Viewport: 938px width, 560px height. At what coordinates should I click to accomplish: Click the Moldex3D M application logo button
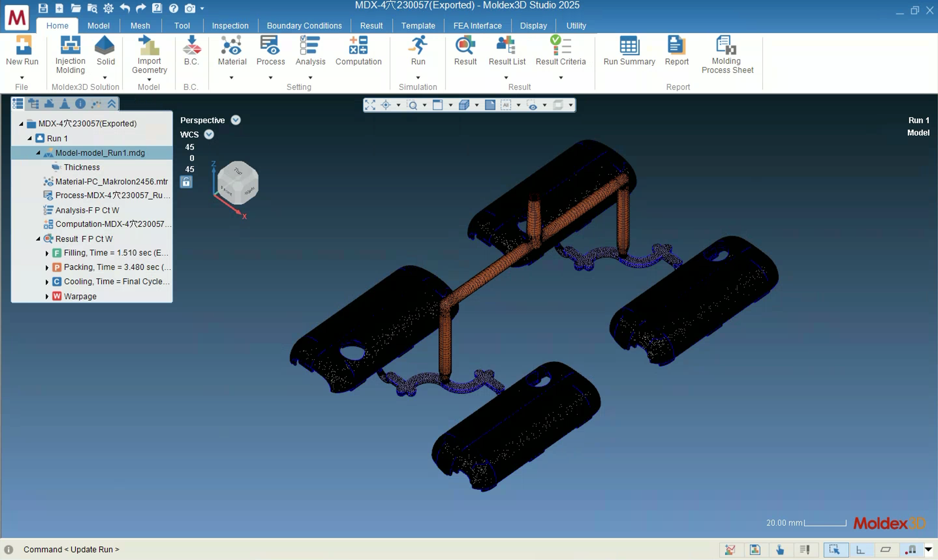17,17
